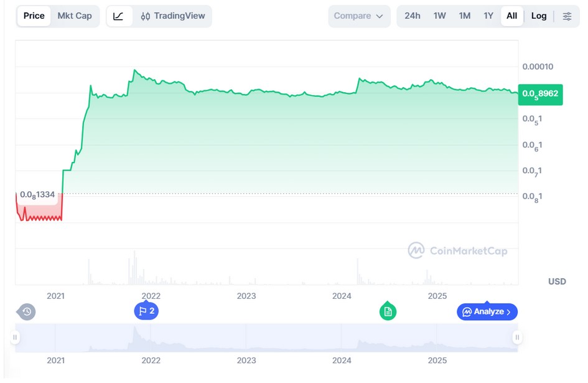Expand the Compare dropdown

[358, 16]
